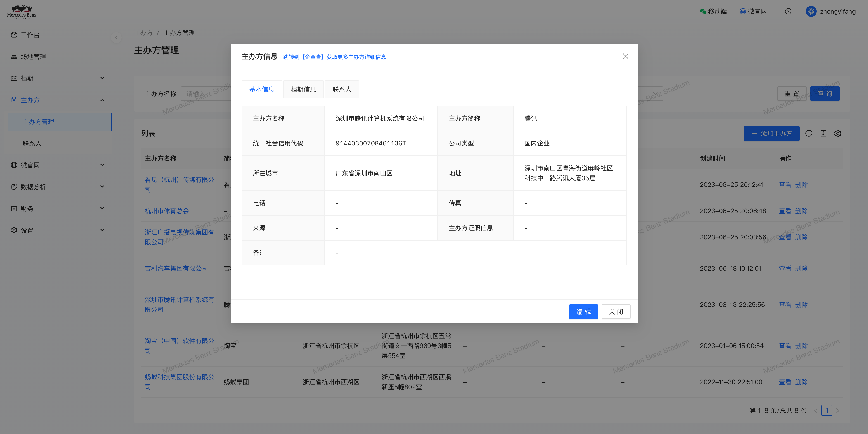Viewport: 868px width, 434px height.
Task: Click the 重置 reset button
Action: (x=792, y=94)
